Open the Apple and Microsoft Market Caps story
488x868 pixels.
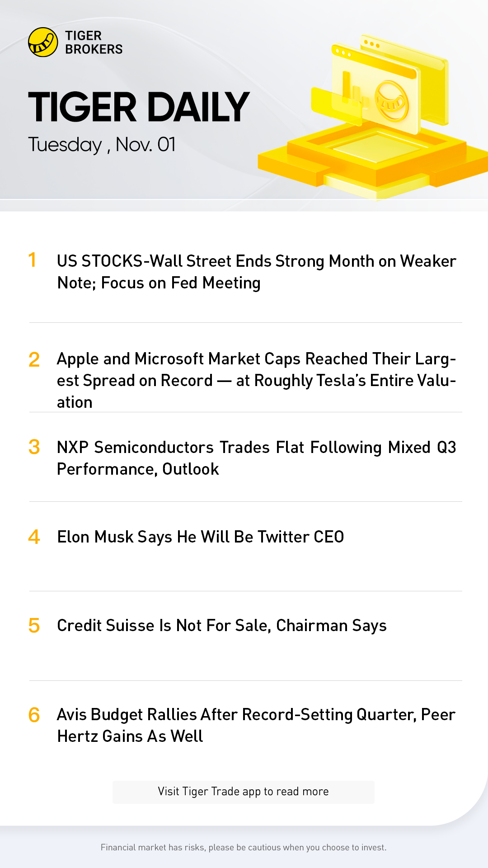pos(256,380)
